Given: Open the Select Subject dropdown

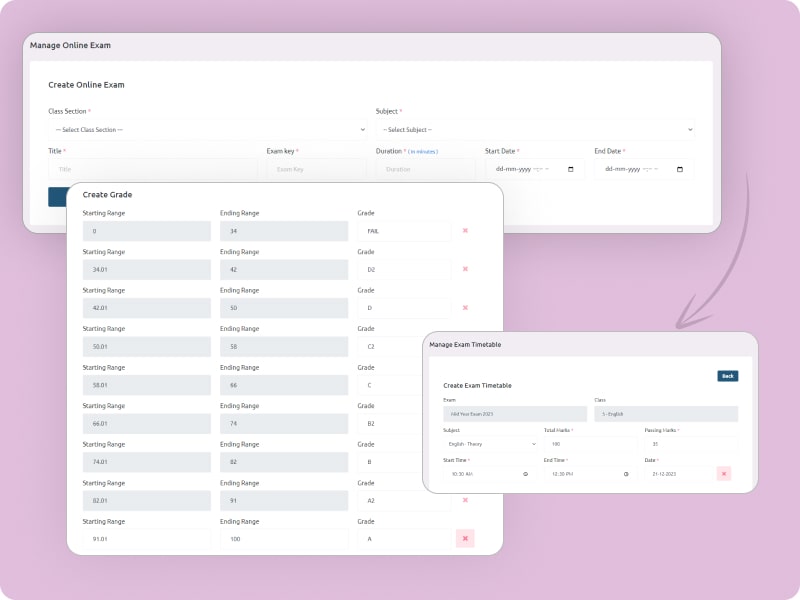Looking at the screenshot, I should point(534,130).
